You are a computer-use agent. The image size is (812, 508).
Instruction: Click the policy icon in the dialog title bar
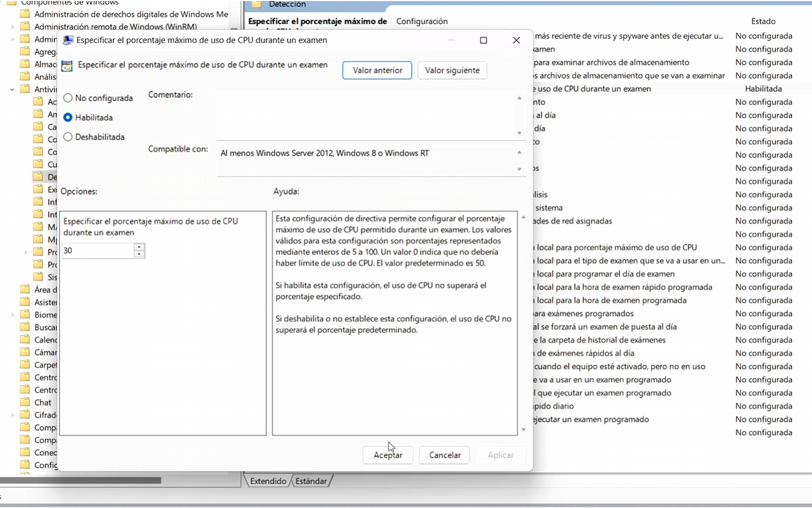[x=68, y=40]
